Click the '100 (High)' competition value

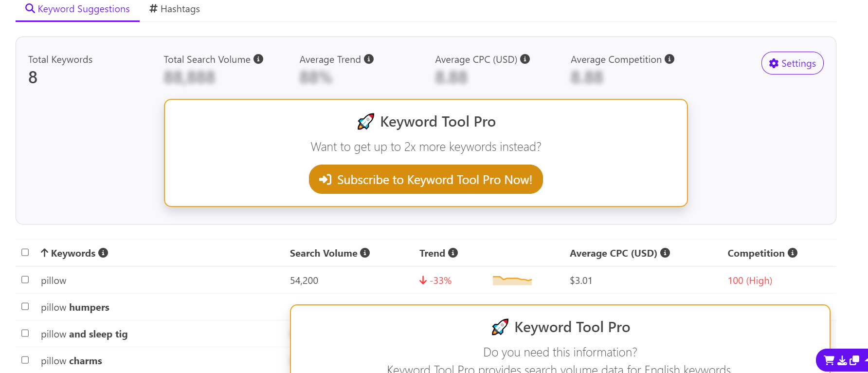coord(750,280)
